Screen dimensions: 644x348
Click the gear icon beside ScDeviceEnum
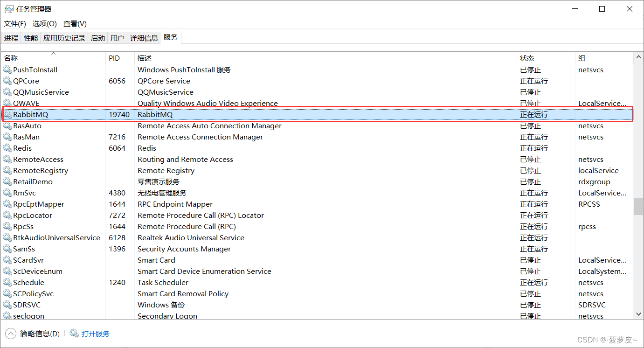(x=7, y=271)
